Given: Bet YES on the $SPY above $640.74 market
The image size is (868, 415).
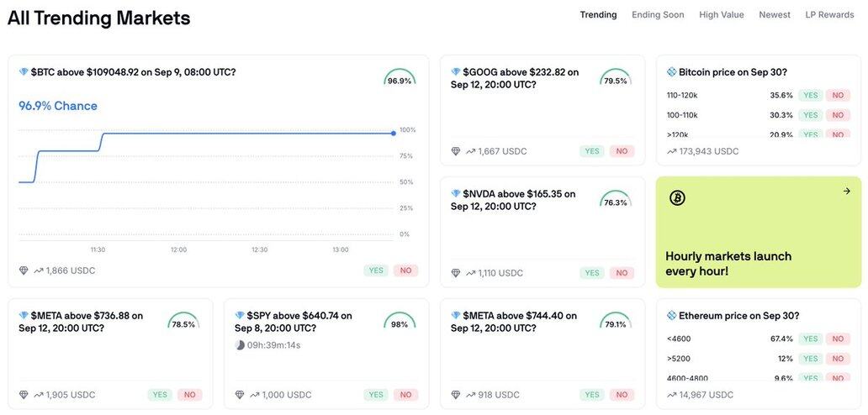Looking at the screenshot, I should [x=376, y=395].
